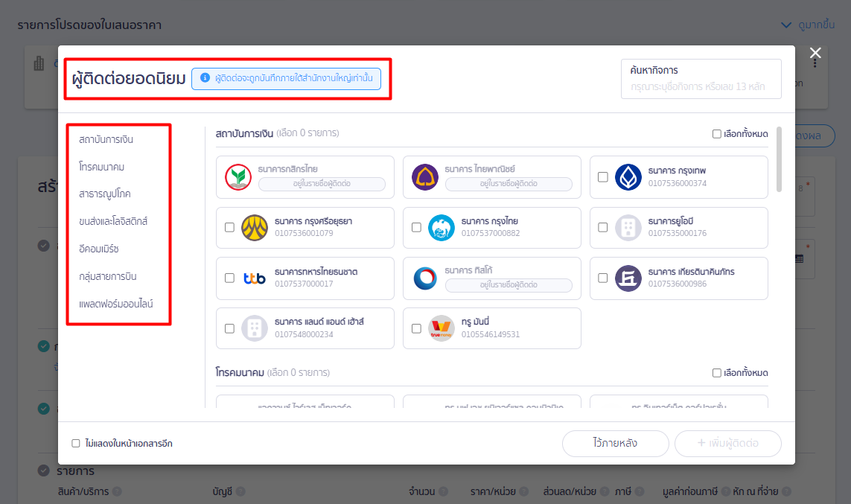The width and height of the screenshot is (851, 504).
Task: Click the Krungsri yellow bank logo
Action: [x=255, y=228]
